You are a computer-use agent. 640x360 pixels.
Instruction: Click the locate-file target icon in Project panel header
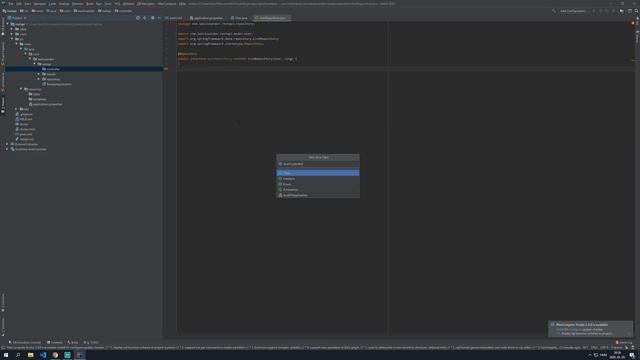tap(138, 18)
